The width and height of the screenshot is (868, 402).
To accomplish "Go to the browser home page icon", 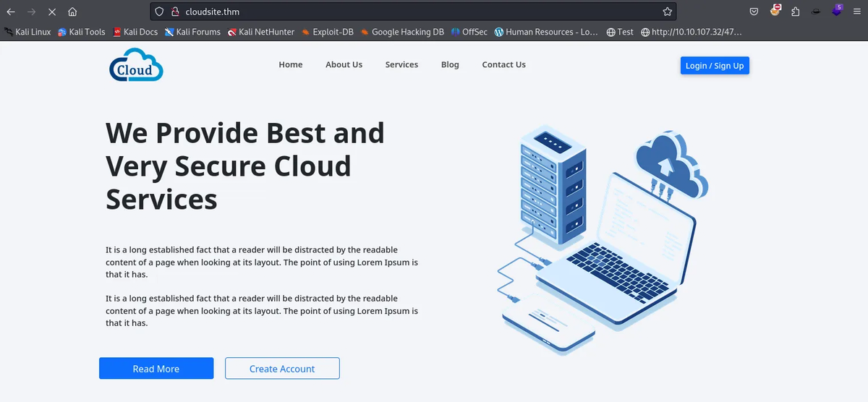I will pos(72,12).
